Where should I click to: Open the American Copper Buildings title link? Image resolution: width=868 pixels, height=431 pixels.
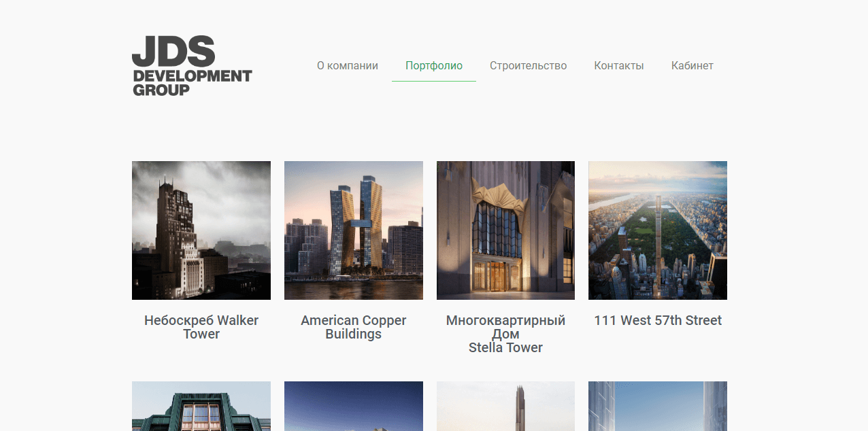click(353, 327)
